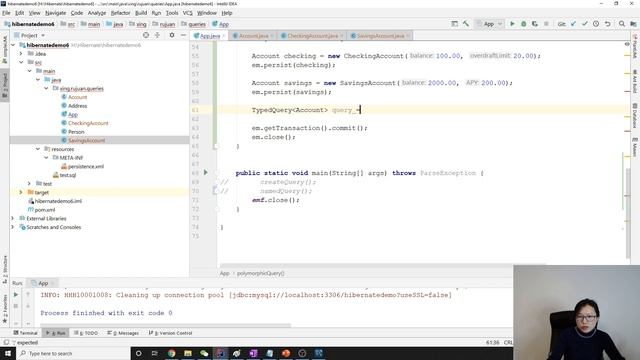
Task: Open the TODO tool window
Action: click(86, 333)
